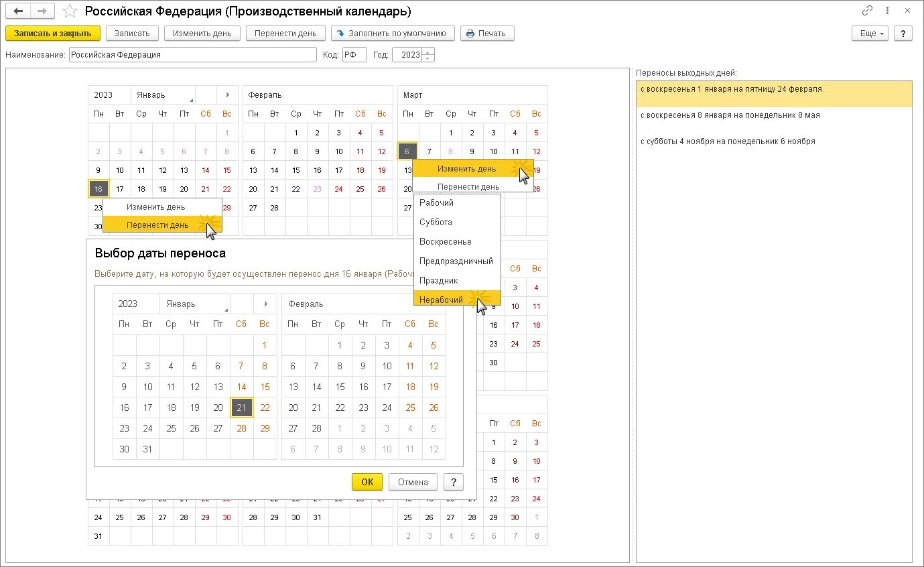Viewport: 924px width, 567px height.
Task: Focus the Наименование input field
Action: (193, 55)
